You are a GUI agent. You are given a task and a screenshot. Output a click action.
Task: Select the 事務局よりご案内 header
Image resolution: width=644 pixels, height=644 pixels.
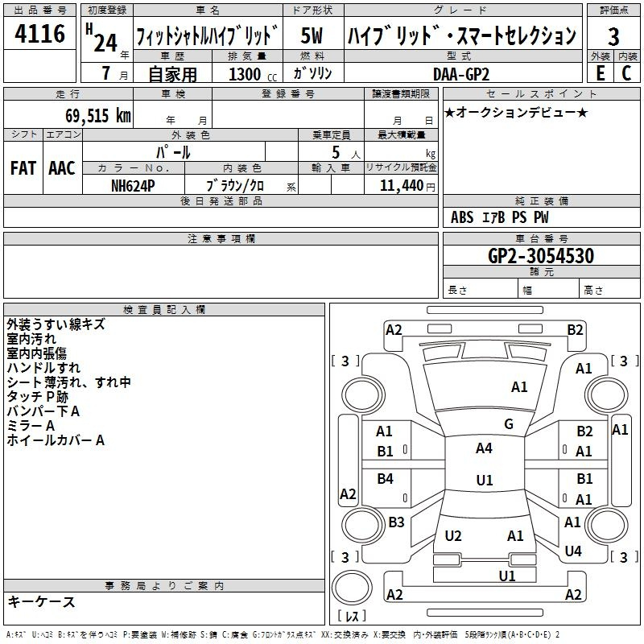[x=164, y=586]
